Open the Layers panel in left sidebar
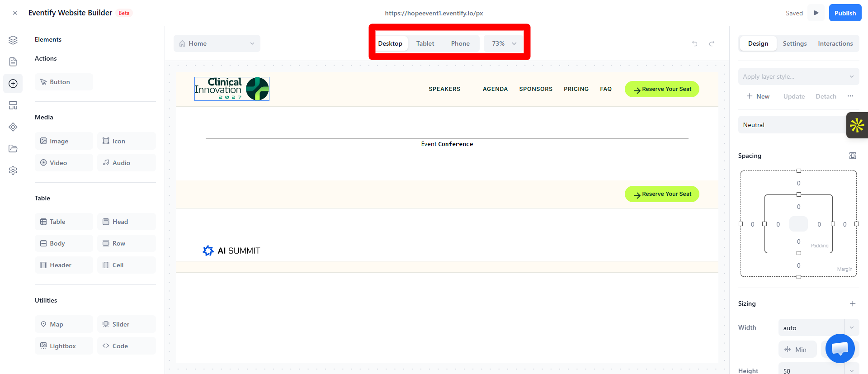Image resolution: width=868 pixels, height=374 pixels. (13, 40)
